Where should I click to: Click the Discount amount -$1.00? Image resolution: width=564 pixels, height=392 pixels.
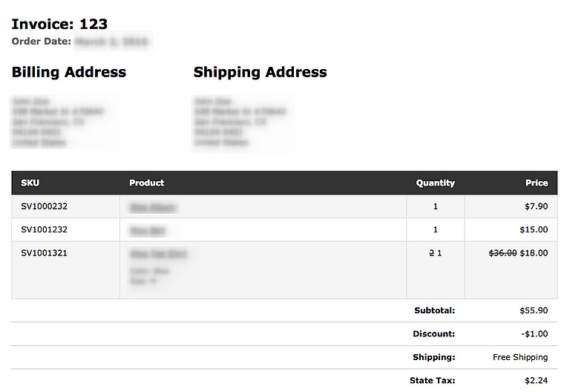pyautogui.click(x=534, y=334)
